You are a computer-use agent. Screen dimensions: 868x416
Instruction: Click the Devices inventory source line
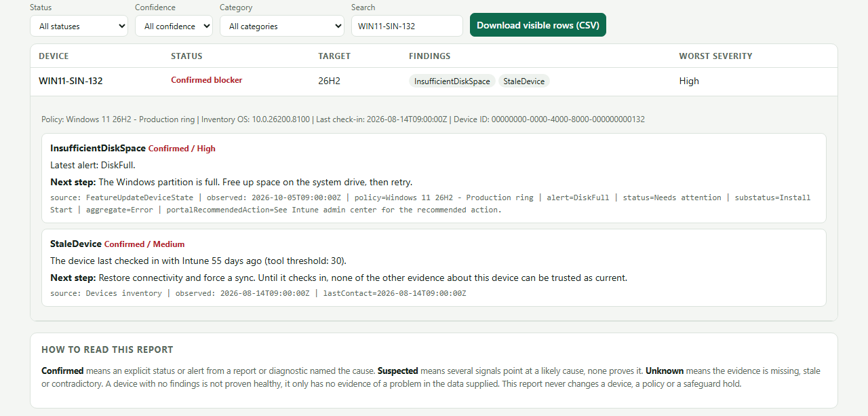pyautogui.click(x=258, y=293)
